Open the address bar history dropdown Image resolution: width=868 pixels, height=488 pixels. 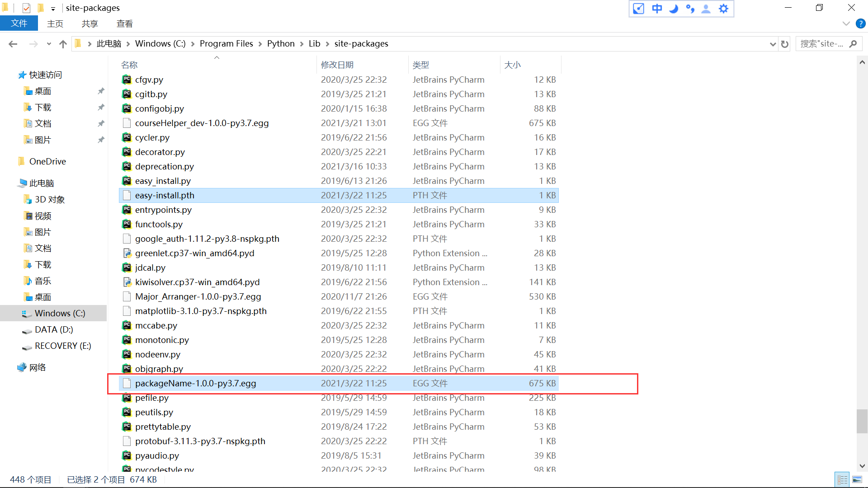773,43
